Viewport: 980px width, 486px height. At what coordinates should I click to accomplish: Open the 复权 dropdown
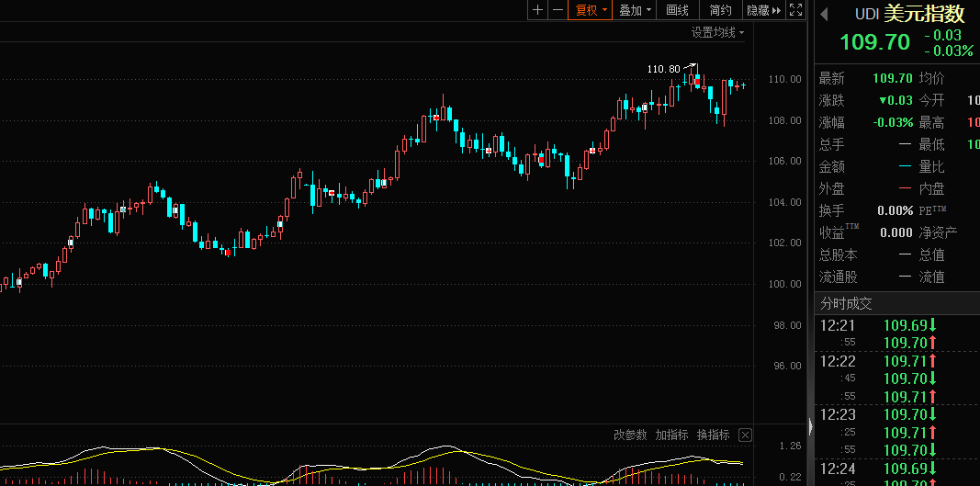(x=591, y=10)
